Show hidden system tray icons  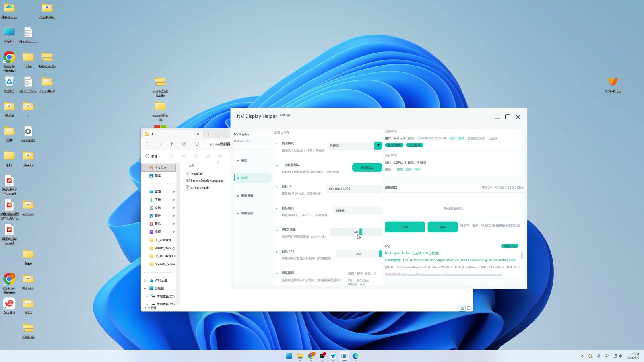pos(582,356)
